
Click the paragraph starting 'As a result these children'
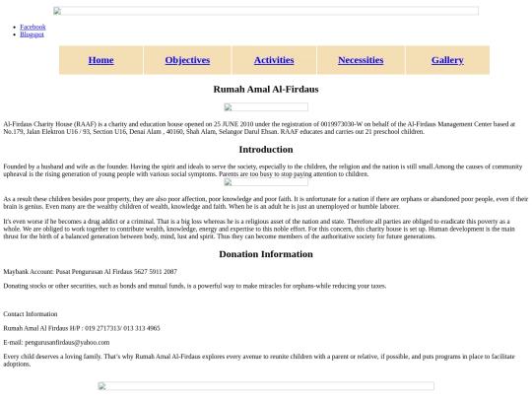[x=266, y=203]
